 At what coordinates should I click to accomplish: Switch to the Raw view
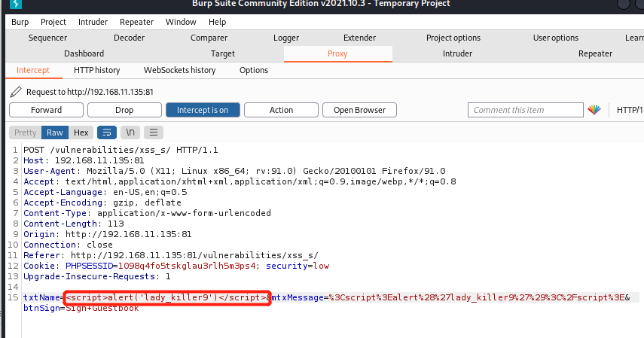click(55, 132)
